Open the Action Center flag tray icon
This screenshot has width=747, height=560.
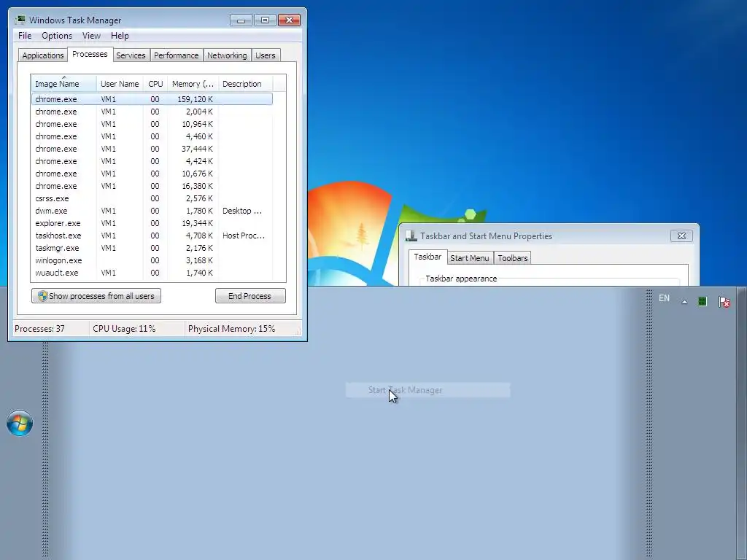coord(724,302)
